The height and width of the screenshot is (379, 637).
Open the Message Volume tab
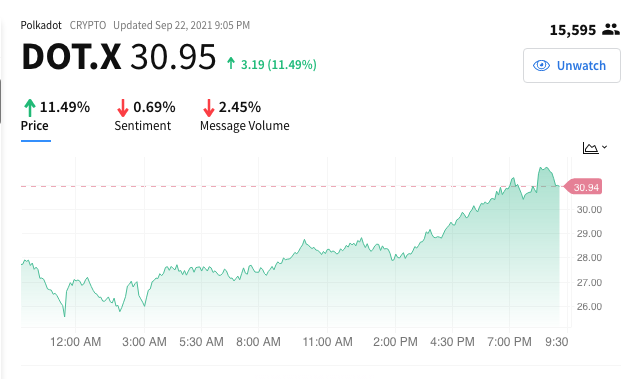[245, 116]
